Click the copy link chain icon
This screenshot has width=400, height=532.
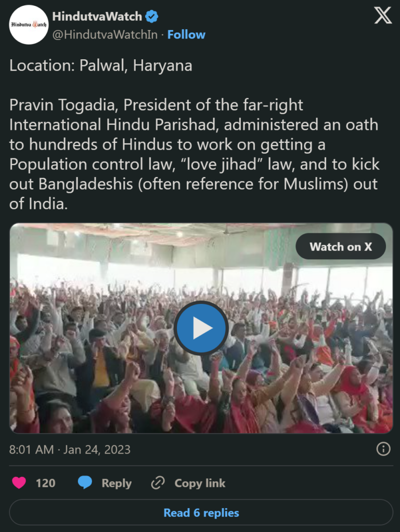[x=158, y=483]
